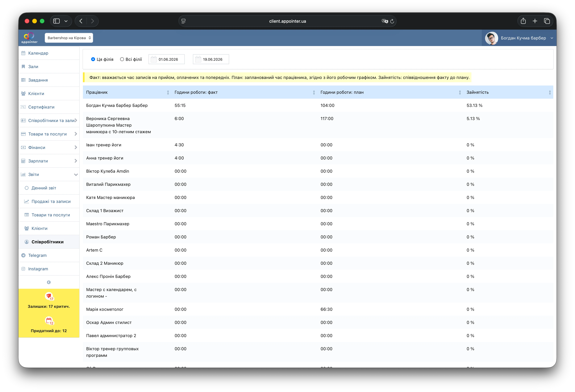Open the Barbershop на Кірова branch selector
Screen dimensions: 575x392
tap(69, 38)
